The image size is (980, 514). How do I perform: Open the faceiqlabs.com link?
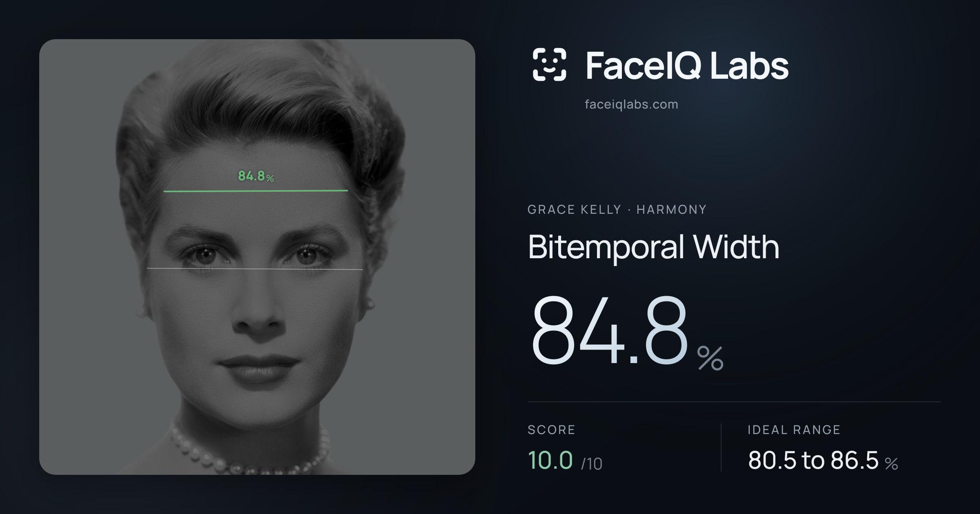(x=631, y=104)
